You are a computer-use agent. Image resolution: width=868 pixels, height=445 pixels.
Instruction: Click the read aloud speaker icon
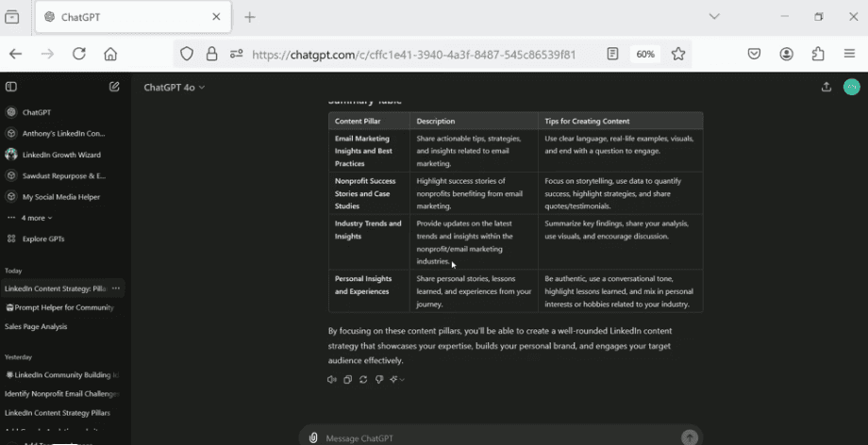332,380
